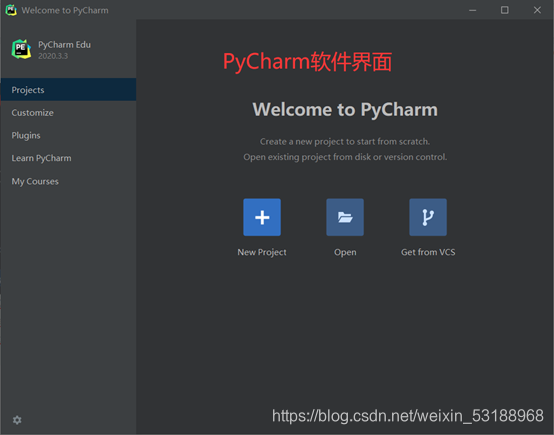554x435 pixels.
Task: Open the settings gear at the bottom of the sidebar
Action: (x=17, y=420)
